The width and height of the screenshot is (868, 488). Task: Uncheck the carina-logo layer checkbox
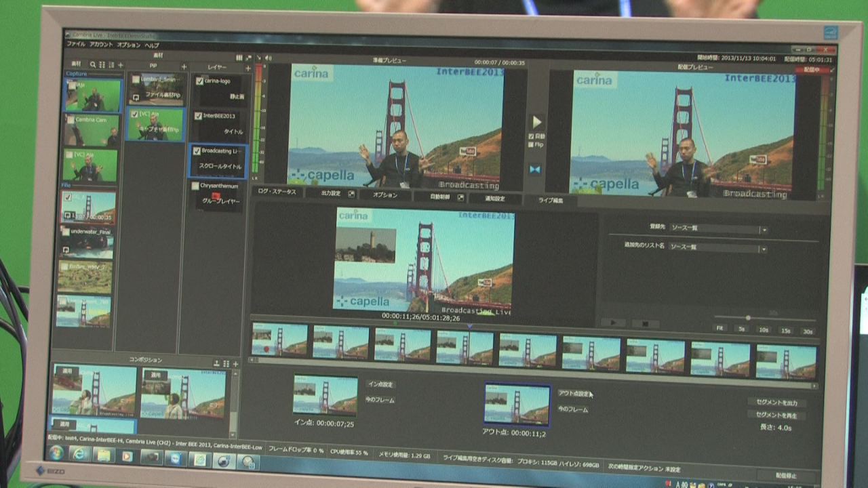199,81
